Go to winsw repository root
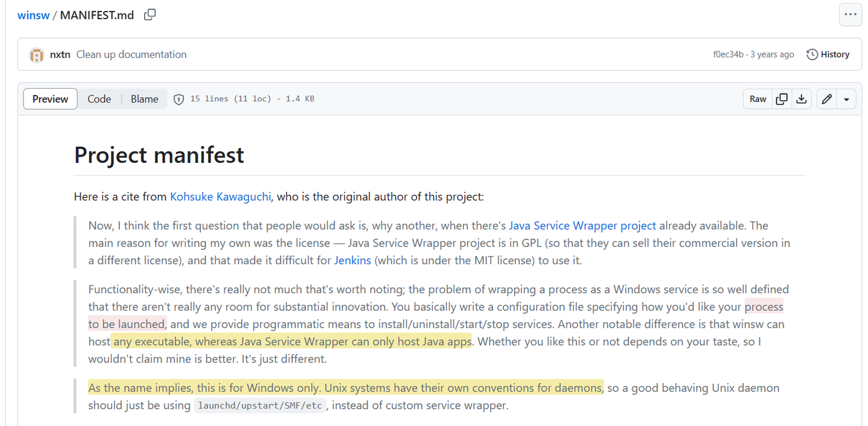The image size is (868, 426). (33, 15)
